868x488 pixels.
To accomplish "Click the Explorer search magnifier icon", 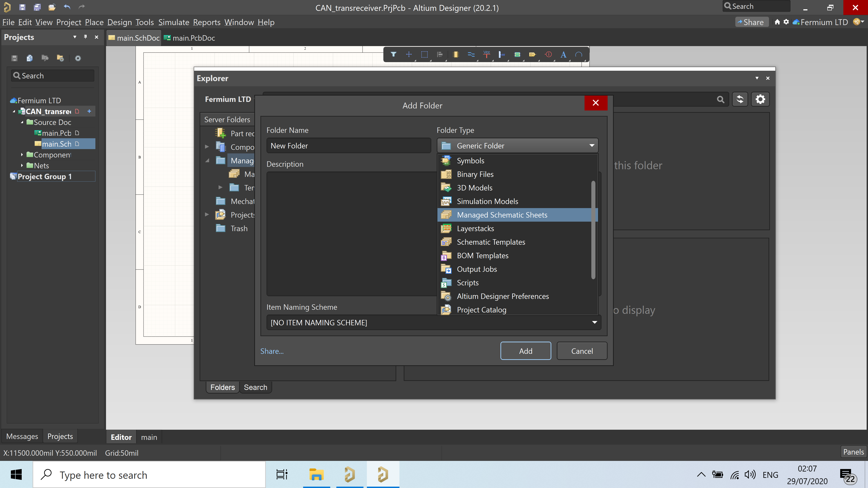I will 720,99.
